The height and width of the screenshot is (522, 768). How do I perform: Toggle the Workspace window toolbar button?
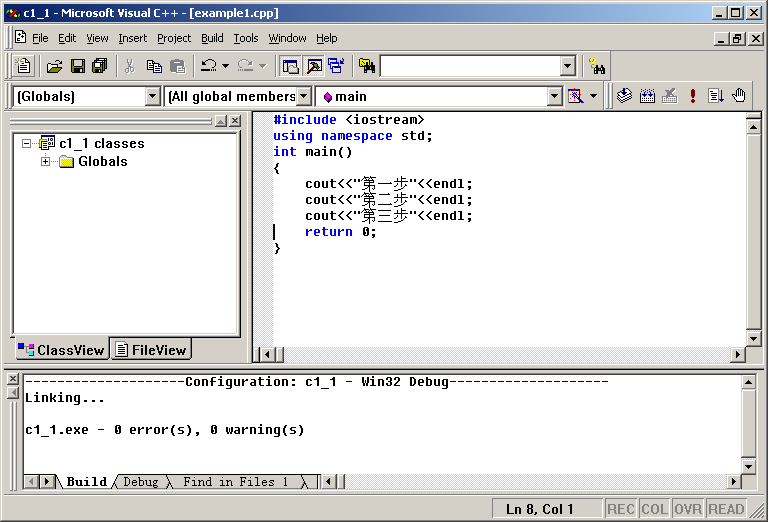click(x=290, y=66)
